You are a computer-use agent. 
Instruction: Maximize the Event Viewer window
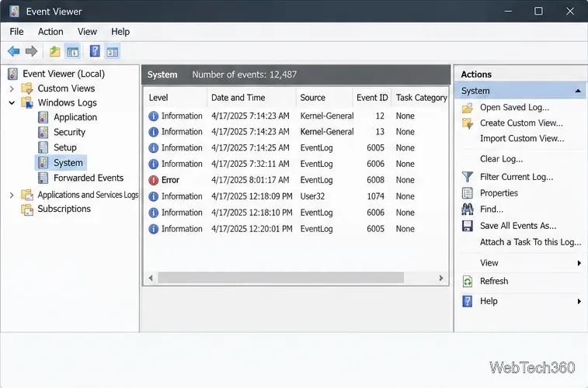coord(538,11)
